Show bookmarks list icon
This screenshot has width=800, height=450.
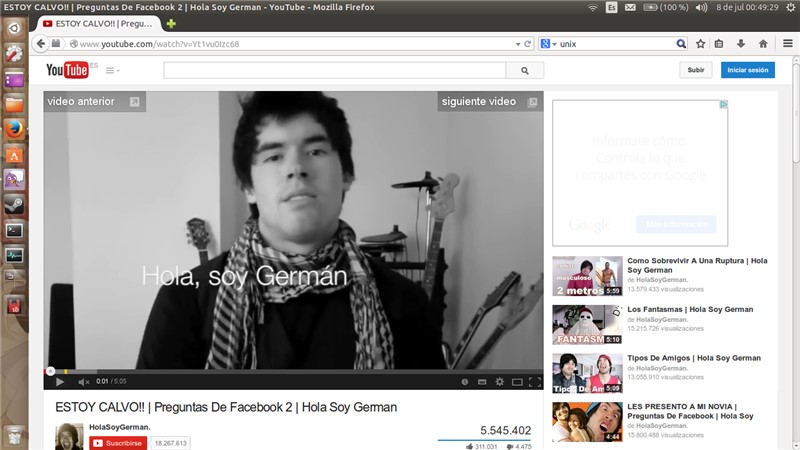pos(719,44)
